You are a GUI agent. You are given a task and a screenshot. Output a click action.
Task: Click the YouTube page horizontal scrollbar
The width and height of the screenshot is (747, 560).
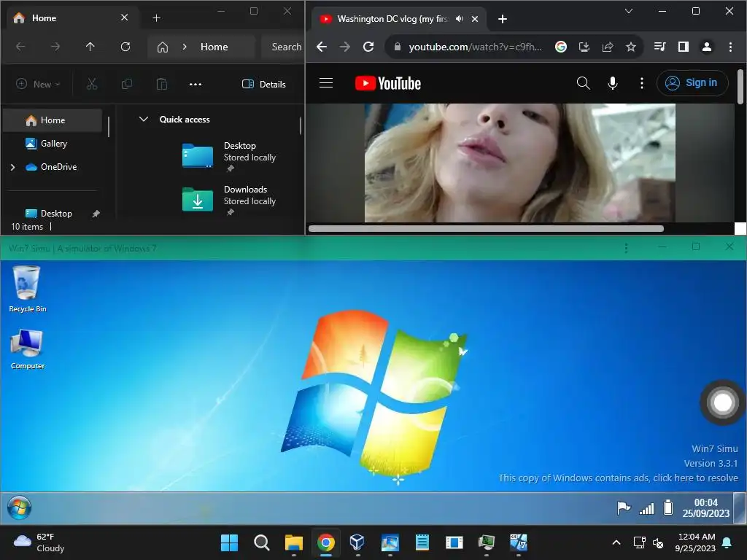pyautogui.click(x=486, y=228)
